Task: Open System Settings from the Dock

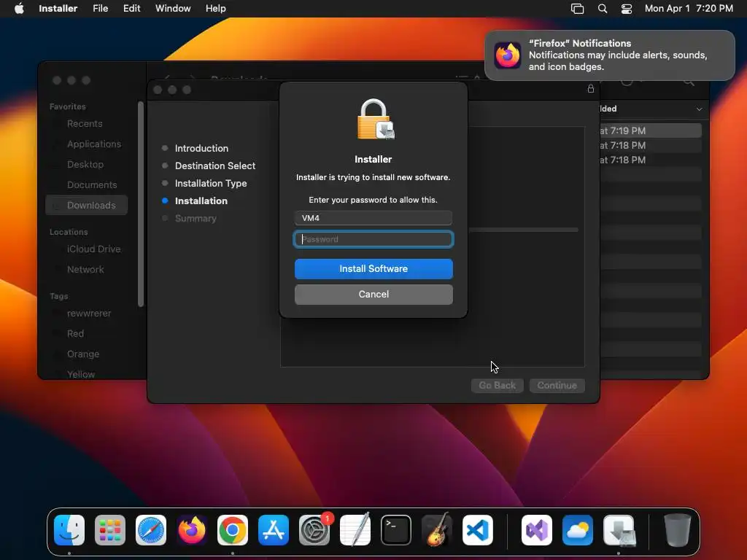Action: click(314, 530)
